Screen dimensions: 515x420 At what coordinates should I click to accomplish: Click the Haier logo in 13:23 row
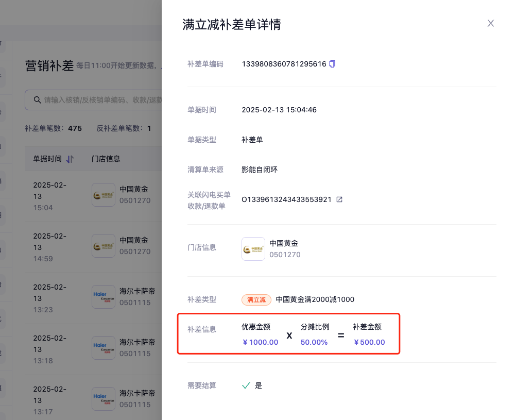coord(104,297)
